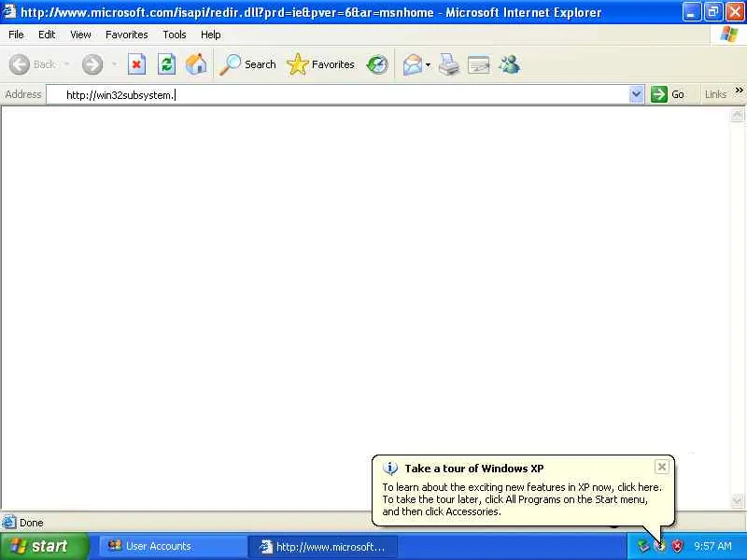The height and width of the screenshot is (560, 747).
Task: Open the Windows Start menu
Action: pos(44,546)
